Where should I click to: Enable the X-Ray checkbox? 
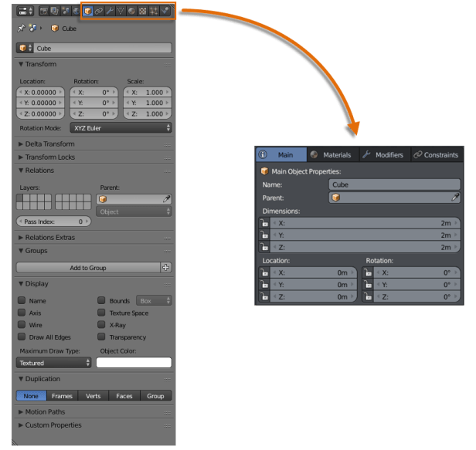[x=101, y=325]
